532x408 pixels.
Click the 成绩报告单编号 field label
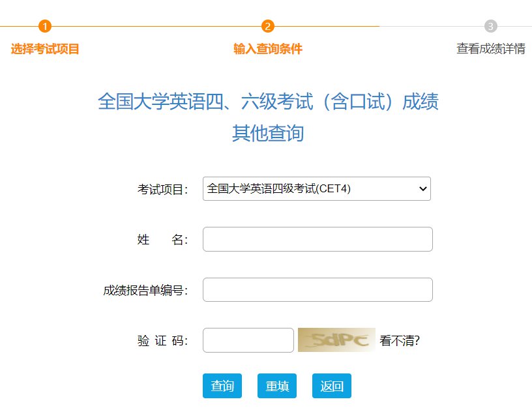[x=145, y=291]
